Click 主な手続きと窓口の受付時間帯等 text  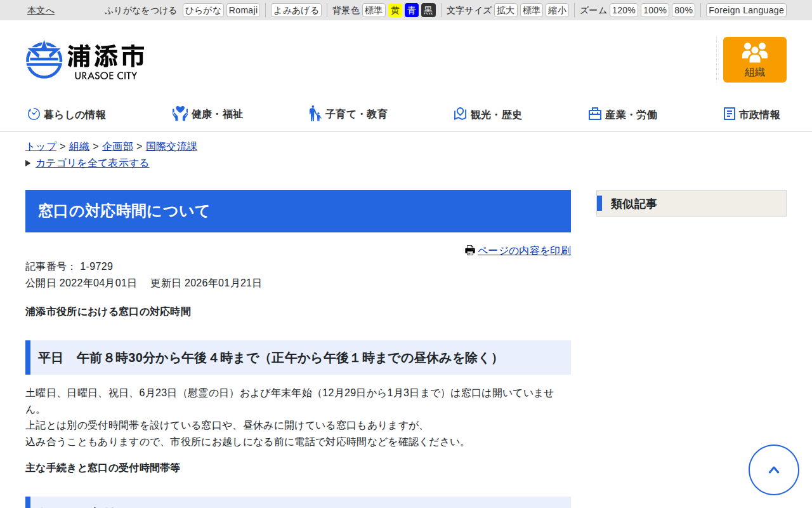tap(103, 468)
